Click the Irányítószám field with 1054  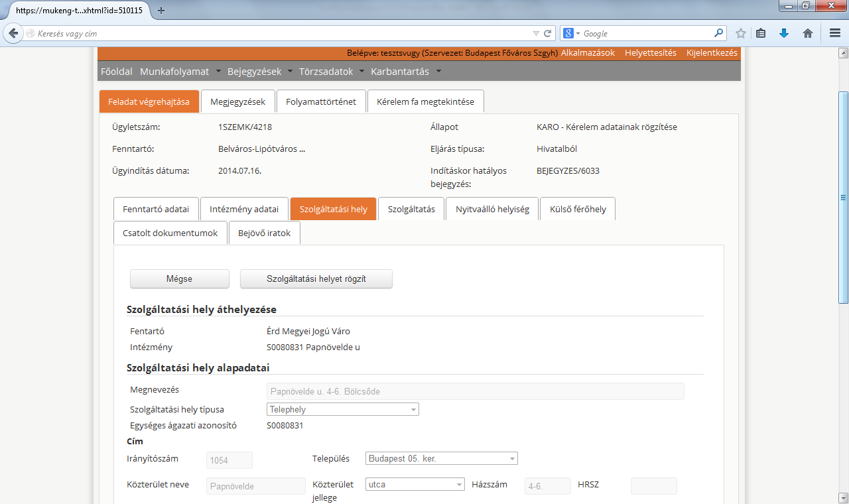coord(229,460)
